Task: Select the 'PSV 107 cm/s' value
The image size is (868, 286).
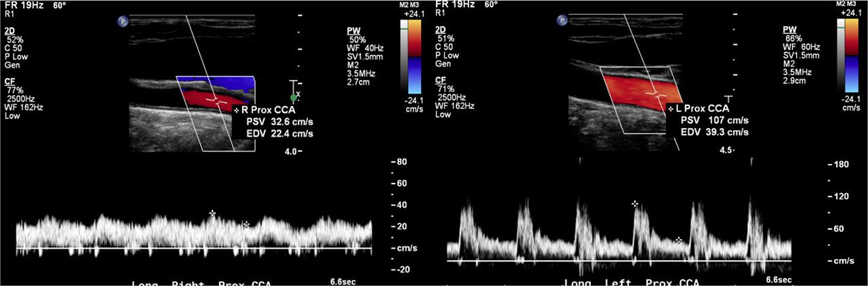Action: point(714,120)
